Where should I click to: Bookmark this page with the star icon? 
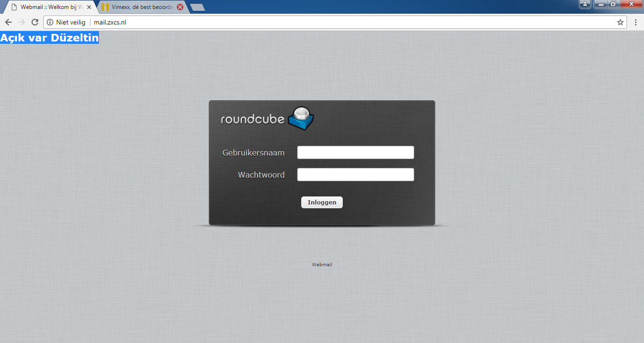pos(620,22)
